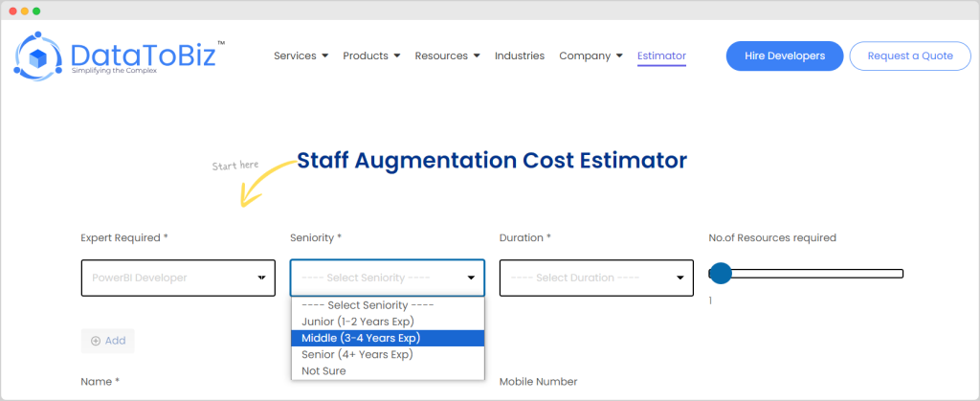The height and width of the screenshot is (401, 980).
Task: Open the Estimator nav link
Action: [x=661, y=56]
